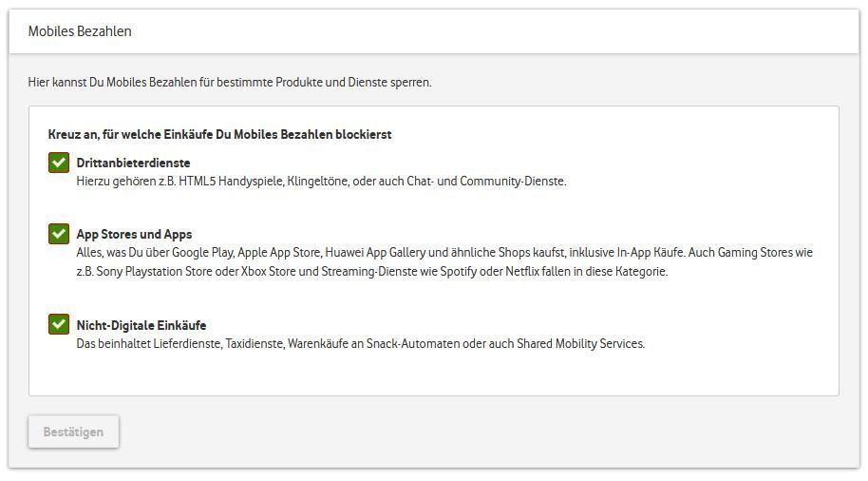Click the words 'Google Play' in the description
868x481 pixels.
(204, 253)
